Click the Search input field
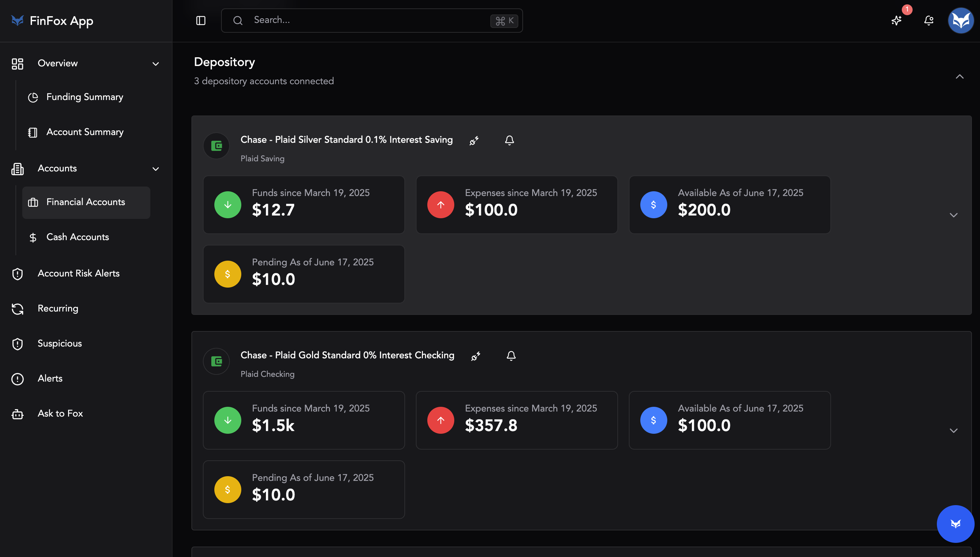 click(372, 20)
